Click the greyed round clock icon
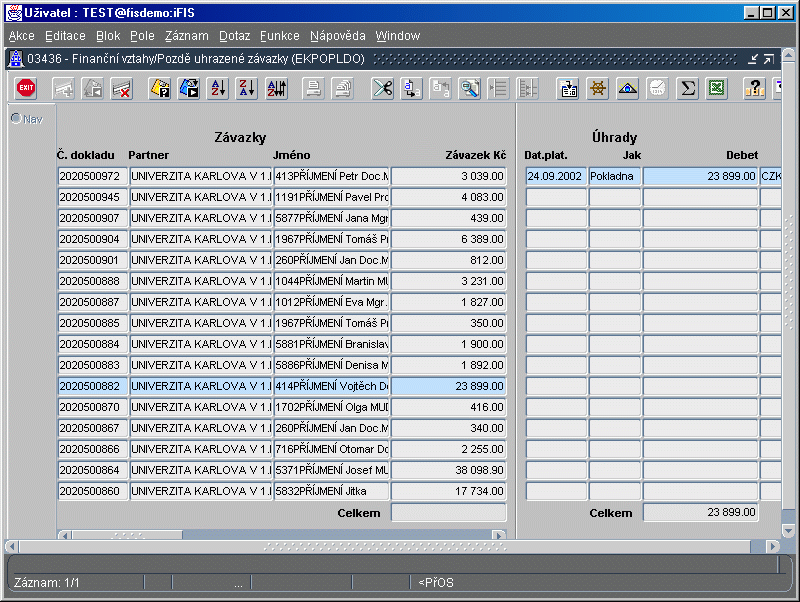 (658, 89)
